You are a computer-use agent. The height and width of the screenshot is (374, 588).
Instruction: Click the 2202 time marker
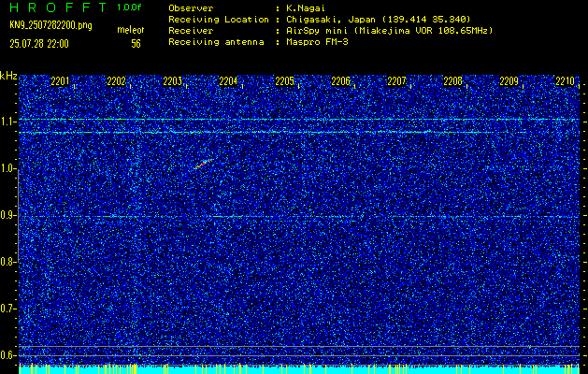coord(116,81)
